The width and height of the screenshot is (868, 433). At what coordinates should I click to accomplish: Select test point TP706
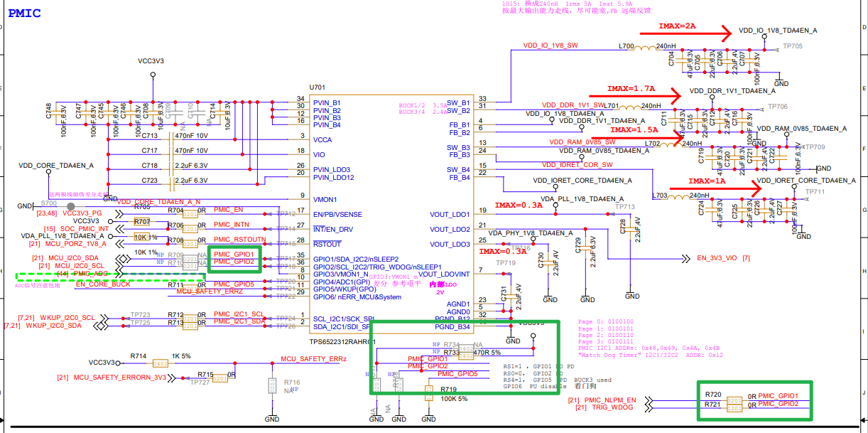(778, 106)
